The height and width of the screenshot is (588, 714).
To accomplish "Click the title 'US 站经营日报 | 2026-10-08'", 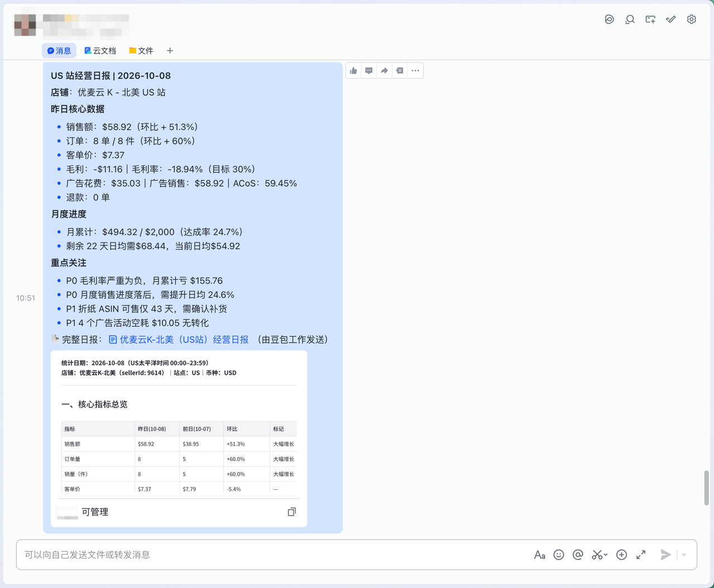I will pyautogui.click(x=111, y=76).
